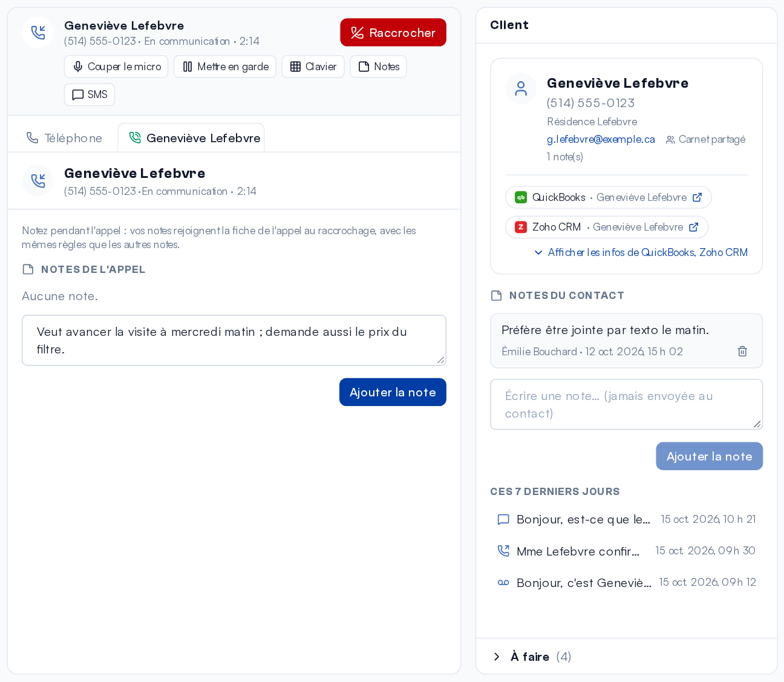Click the client phone number (514) 555-0123

590,103
